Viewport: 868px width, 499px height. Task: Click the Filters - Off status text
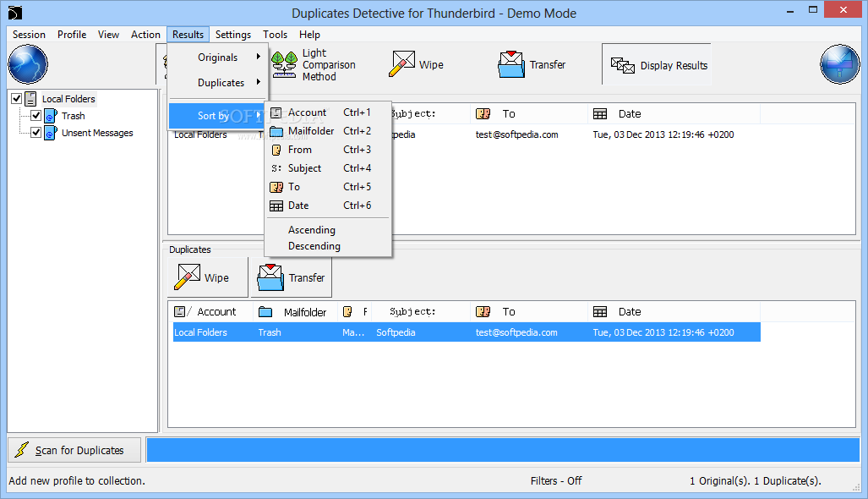[x=556, y=480]
